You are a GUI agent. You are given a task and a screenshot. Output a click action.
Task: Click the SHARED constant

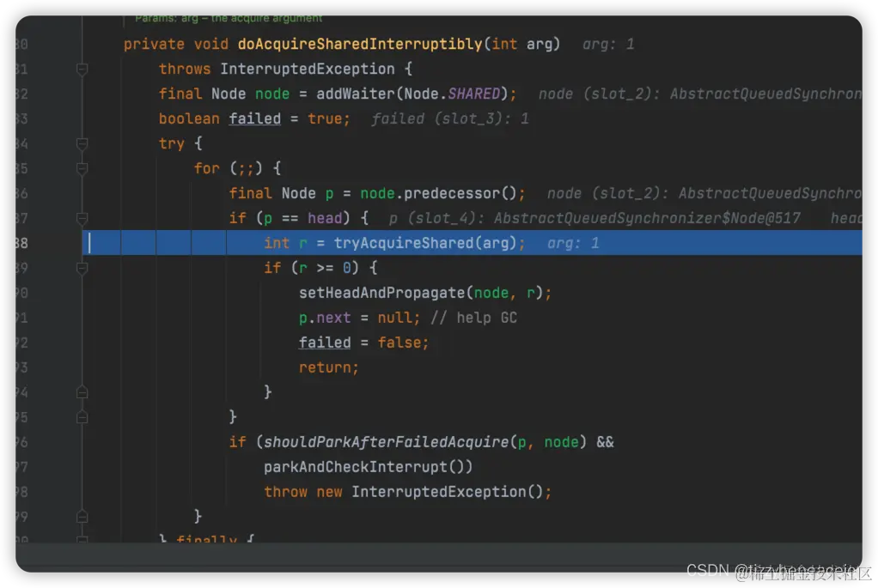coord(473,94)
